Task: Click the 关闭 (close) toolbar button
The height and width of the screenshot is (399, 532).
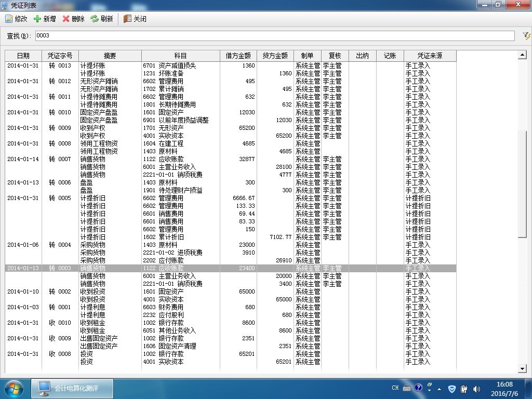Action: click(135, 19)
